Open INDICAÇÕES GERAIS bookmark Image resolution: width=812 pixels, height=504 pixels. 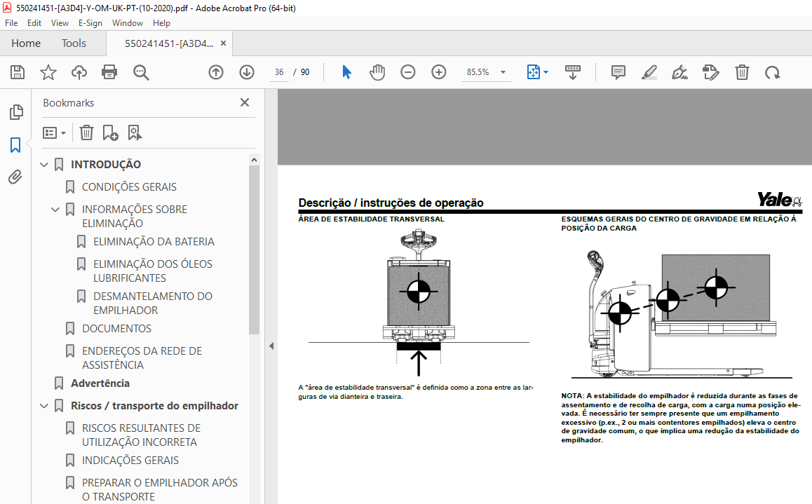(130, 461)
